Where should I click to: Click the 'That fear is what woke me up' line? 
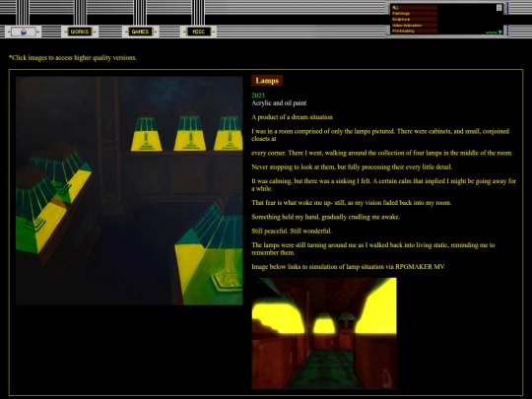tap(352, 203)
